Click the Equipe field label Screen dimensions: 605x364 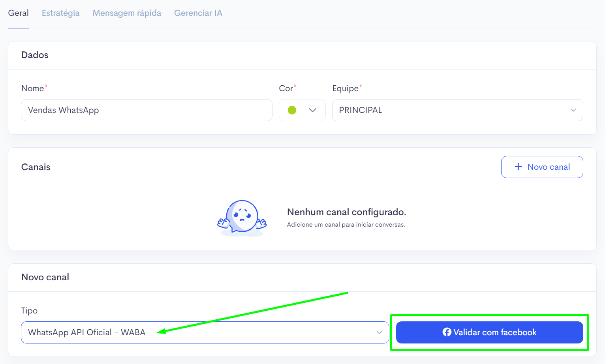[347, 88]
